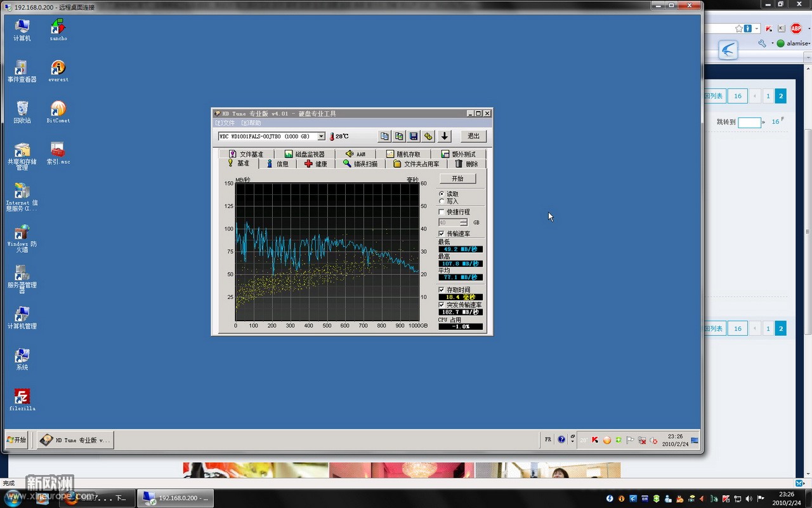This screenshot has width=812, height=508.
Task: Enable the 快捷行程 checkbox
Action: coord(442,212)
